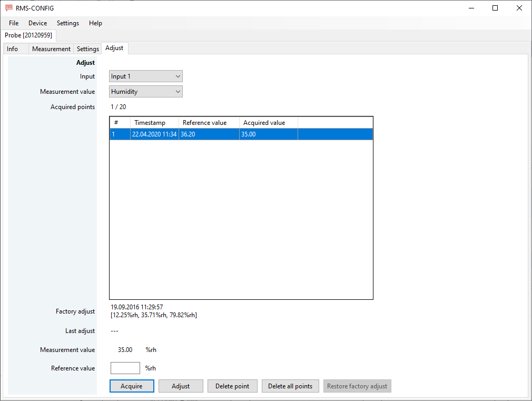Screen dimensions: 532x401
Task: Click the Restore factory adjust button
Action: click(x=357, y=386)
